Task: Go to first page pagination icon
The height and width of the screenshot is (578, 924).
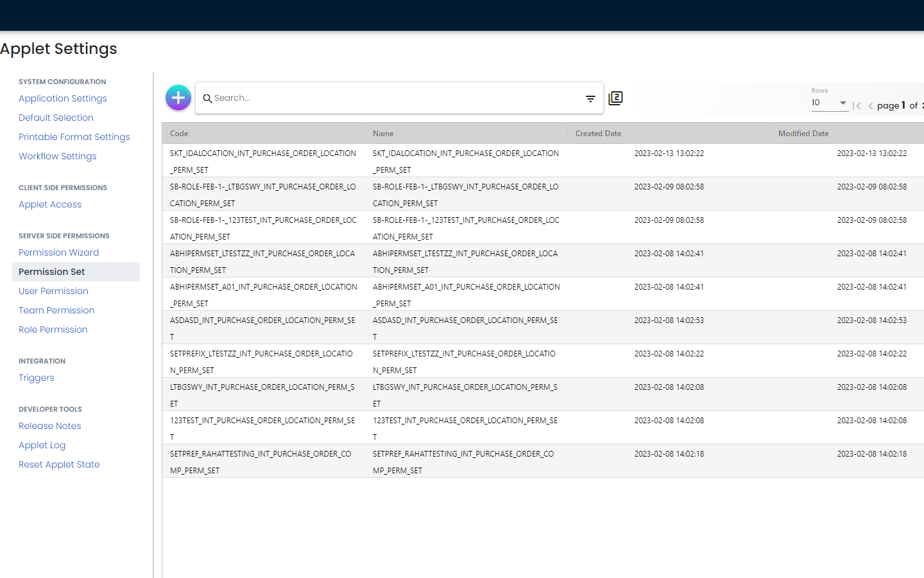Action: [857, 106]
